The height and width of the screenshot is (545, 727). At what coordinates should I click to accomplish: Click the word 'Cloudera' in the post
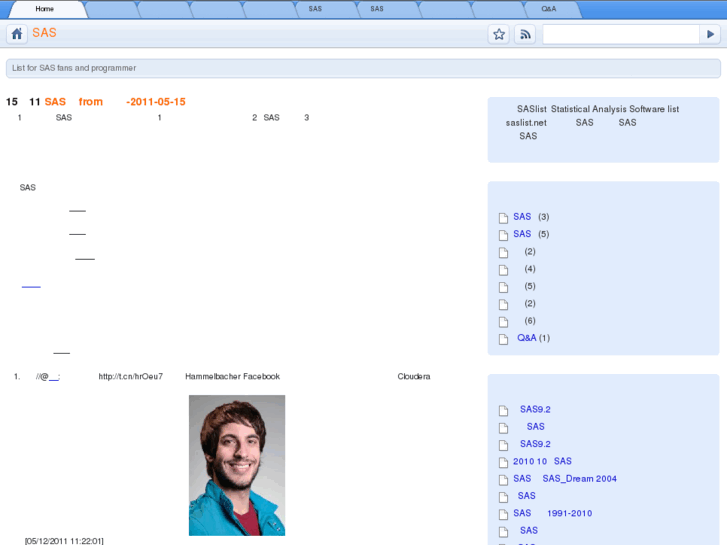(414, 376)
